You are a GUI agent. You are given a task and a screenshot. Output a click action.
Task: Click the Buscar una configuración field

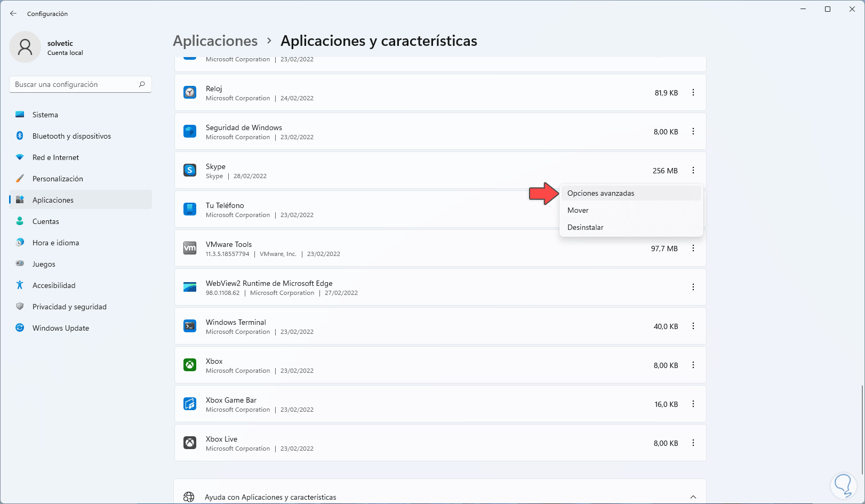75,84
